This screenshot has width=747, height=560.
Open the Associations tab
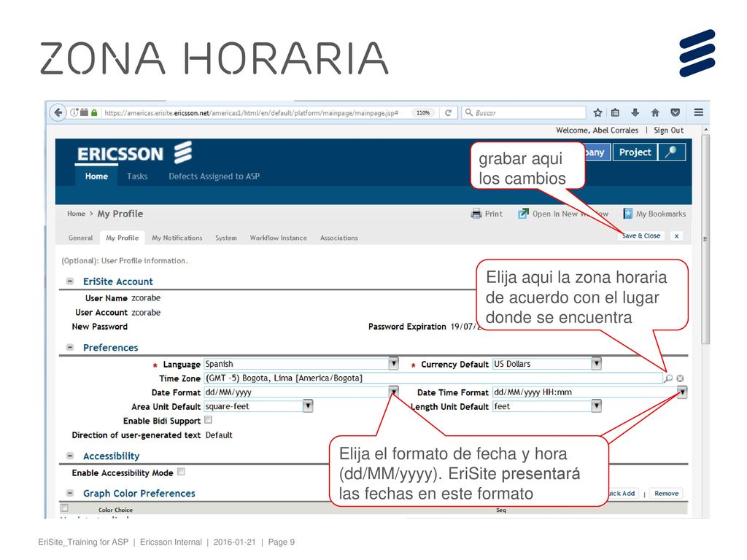[338, 238]
